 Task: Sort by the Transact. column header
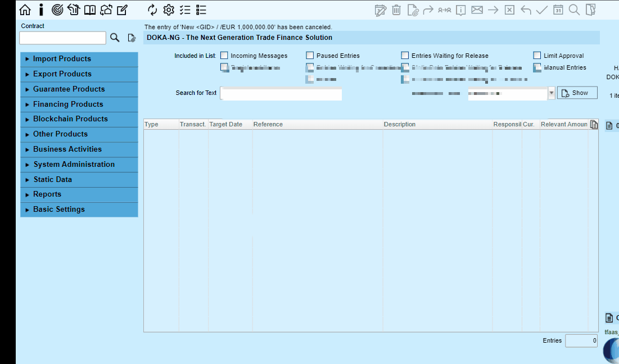point(193,124)
